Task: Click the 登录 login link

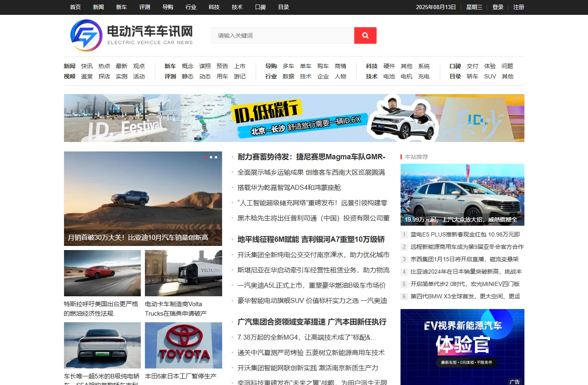Action: (498, 7)
